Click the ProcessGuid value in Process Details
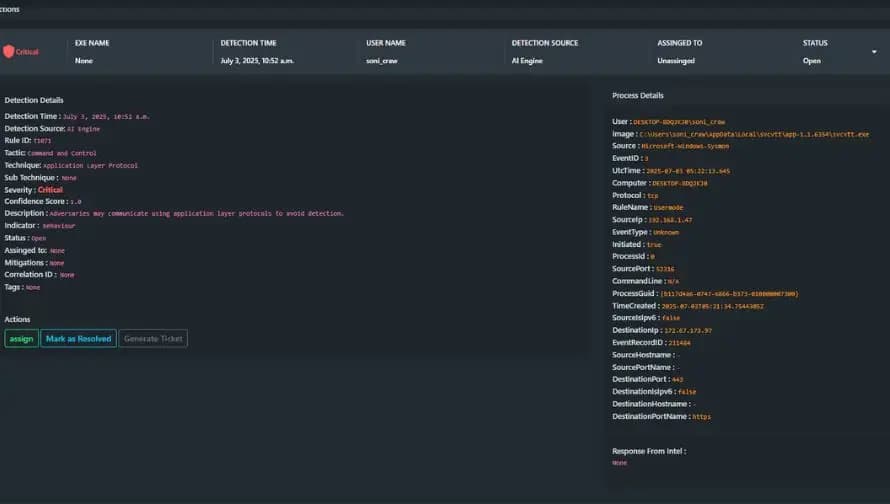 coord(729,294)
